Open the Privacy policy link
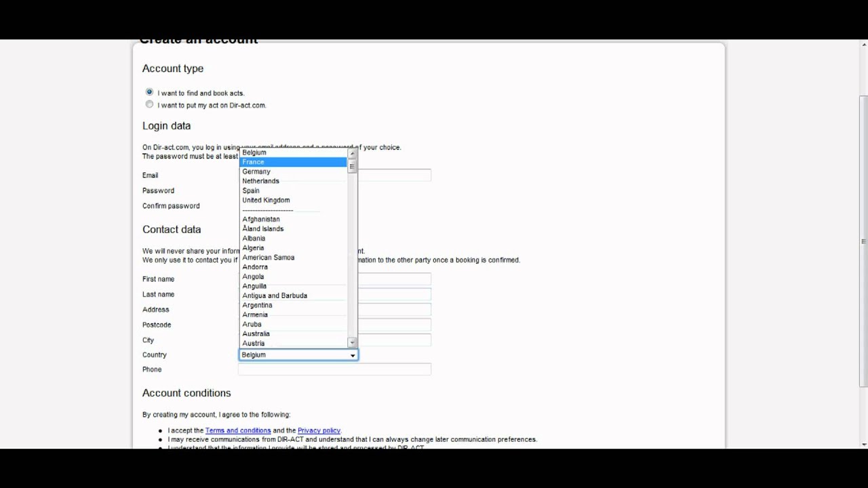This screenshot has height=488, width=868. [x=319, y=430]
